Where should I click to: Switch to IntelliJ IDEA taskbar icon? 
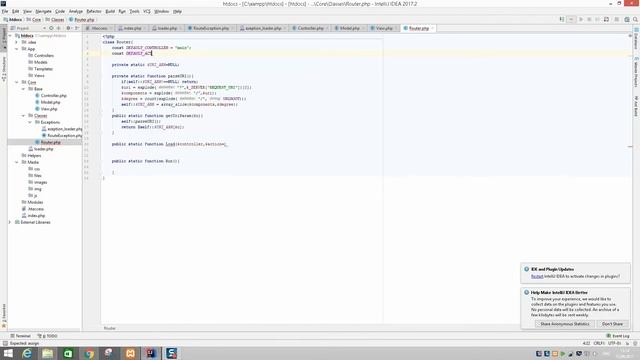(151, 353)
